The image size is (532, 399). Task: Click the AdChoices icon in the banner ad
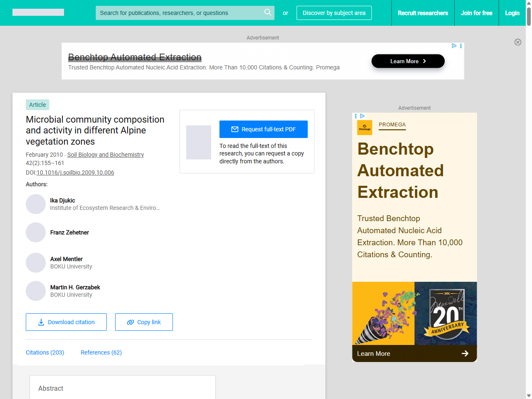coord(454,46)
